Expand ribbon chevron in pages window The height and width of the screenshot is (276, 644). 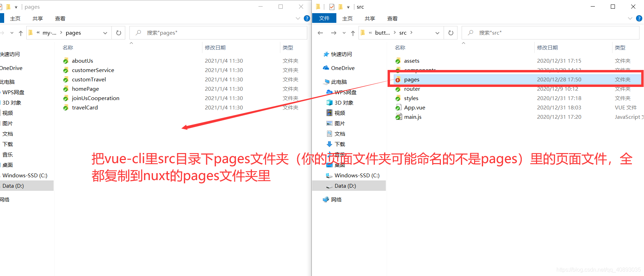298,18
